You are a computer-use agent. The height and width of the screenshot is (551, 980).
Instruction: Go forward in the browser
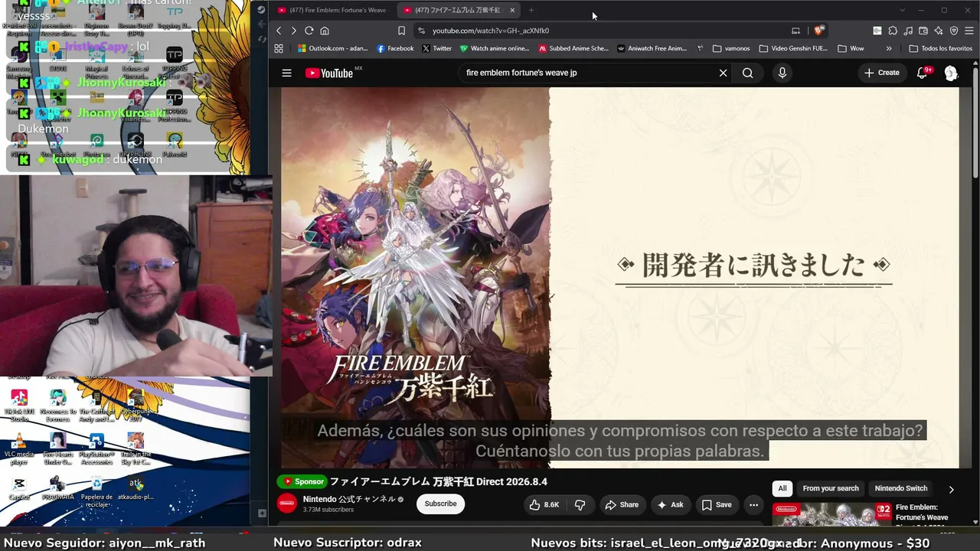[293, 31]
